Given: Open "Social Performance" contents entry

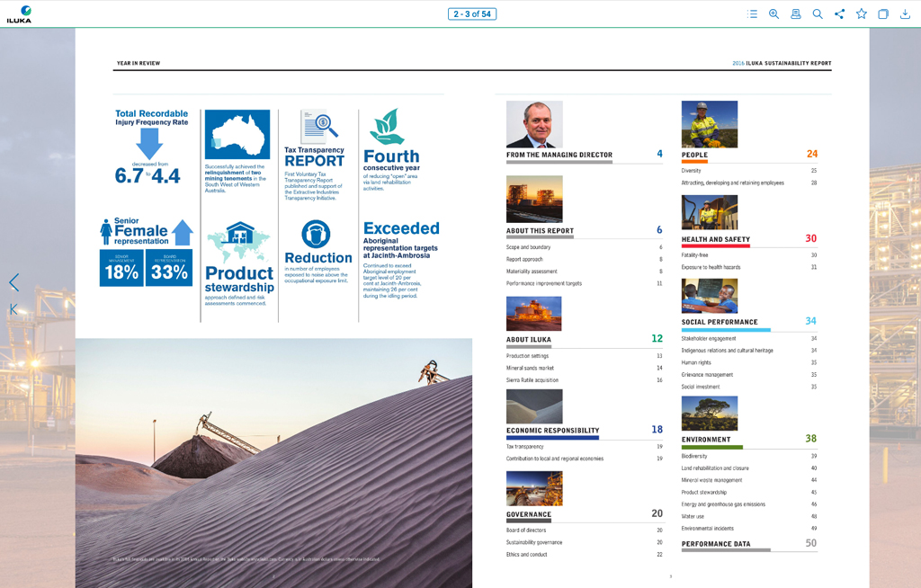Looking at the screenshot, I should click(720, 322).
